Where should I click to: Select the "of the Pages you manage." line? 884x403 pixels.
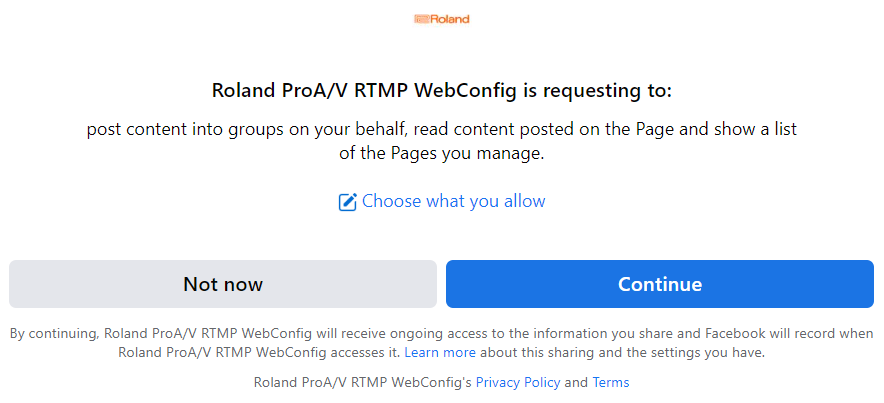point(441,153)
